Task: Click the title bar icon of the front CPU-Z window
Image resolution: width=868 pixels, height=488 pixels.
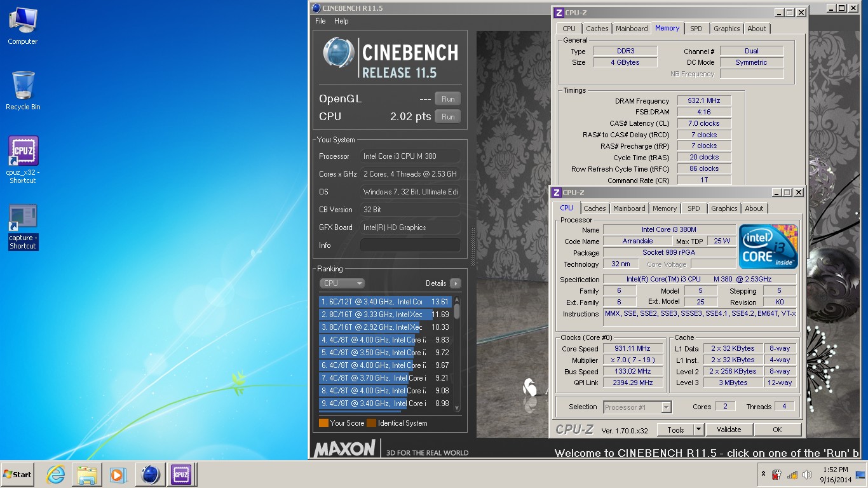Action: tap(557, 193)
